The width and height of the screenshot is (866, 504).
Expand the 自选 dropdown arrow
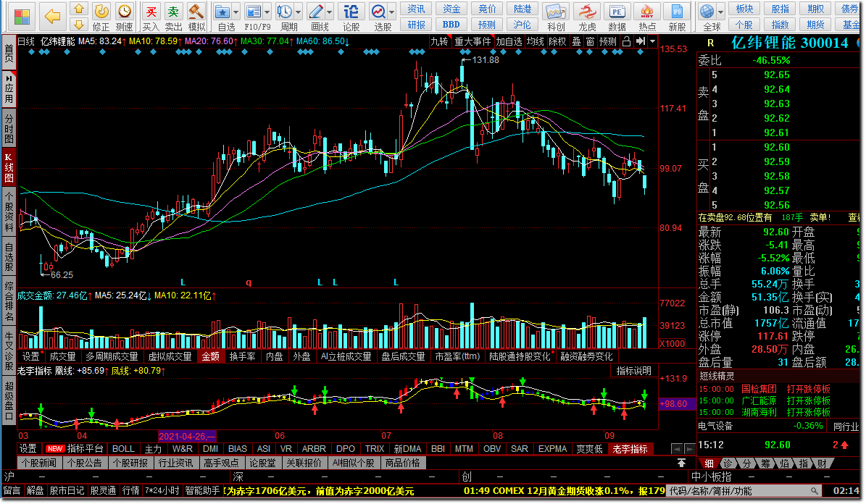tap(236, 12)
